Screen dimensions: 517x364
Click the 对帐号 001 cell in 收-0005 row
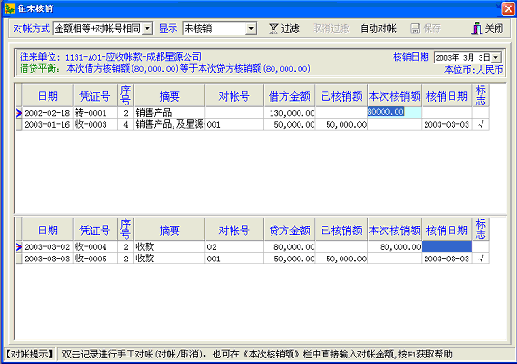click(x=234, y=258)
